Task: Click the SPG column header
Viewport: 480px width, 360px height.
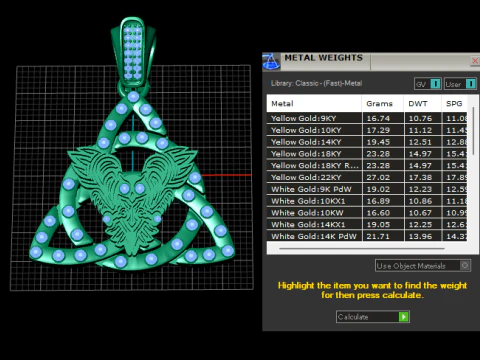Action: pyautogui.click(x=454, y=104)
